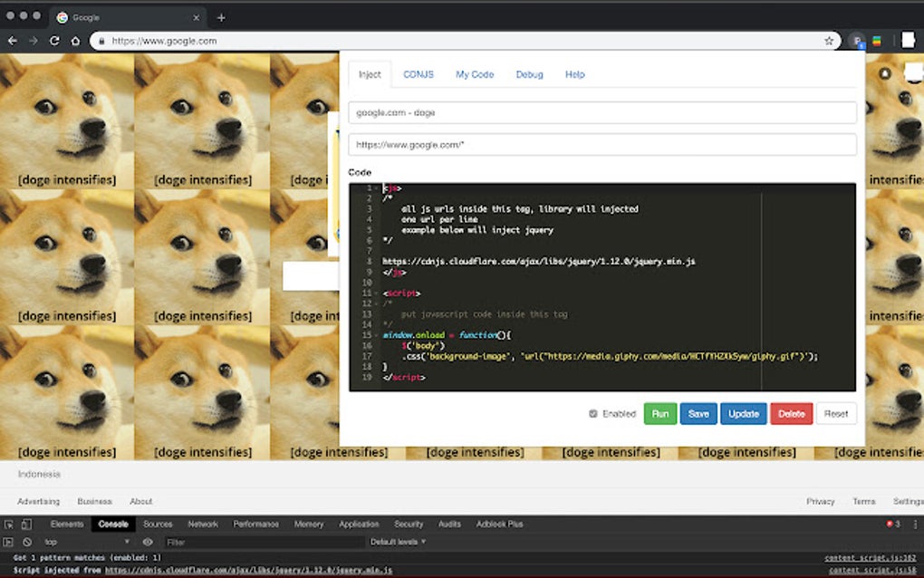
Task: Open the Adblock Plus DevTools tab
Action: (499, 524)
